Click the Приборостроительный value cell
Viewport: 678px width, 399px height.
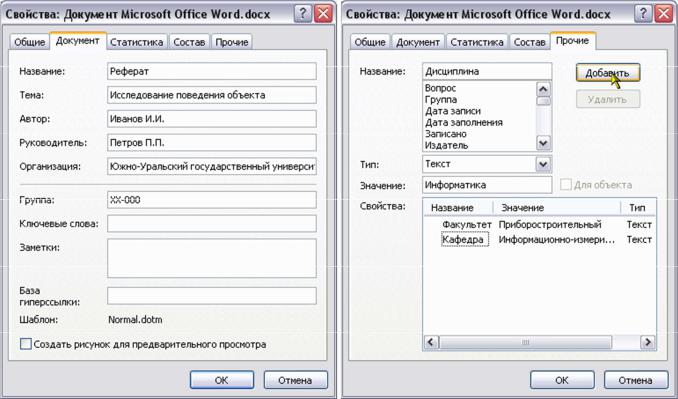pyautogui.click(x=550, y=225)
